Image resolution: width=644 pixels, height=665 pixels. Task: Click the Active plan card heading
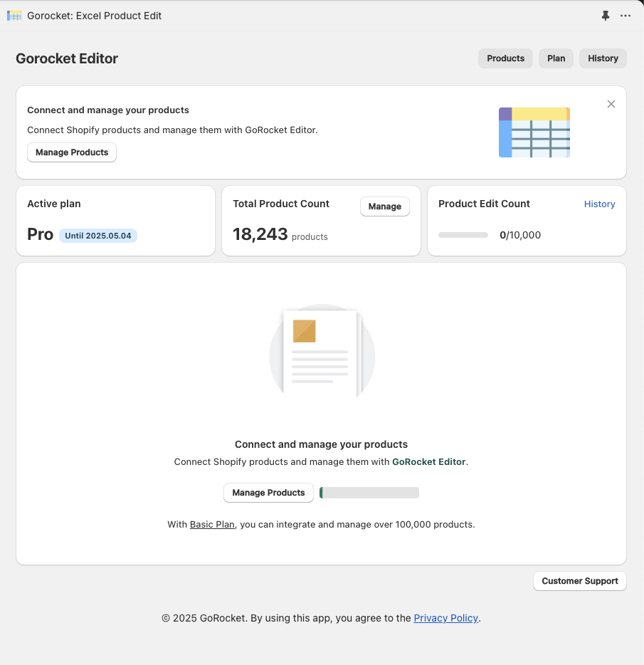pyautogui.click(x=54, y=204)
